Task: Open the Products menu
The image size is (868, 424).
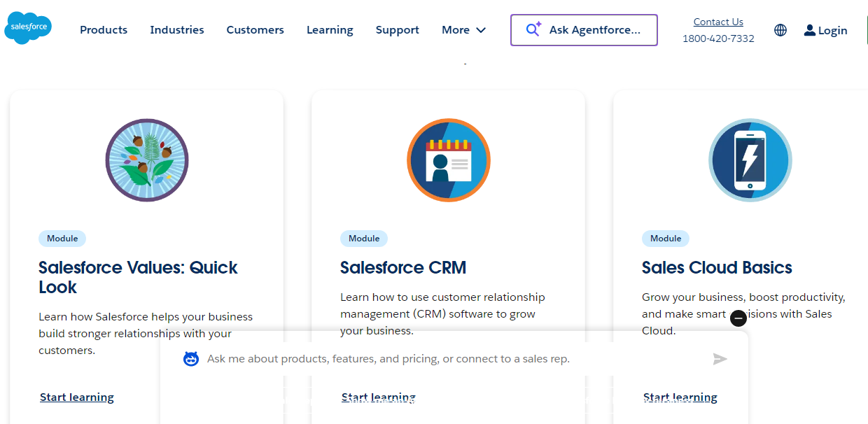Action: click(104, 30)
